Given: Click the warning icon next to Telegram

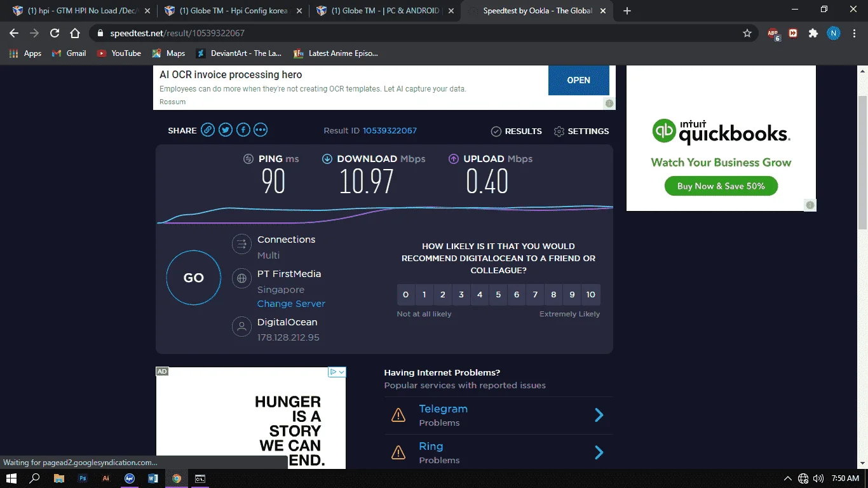Looking at the screenshot, I should 398,416.
